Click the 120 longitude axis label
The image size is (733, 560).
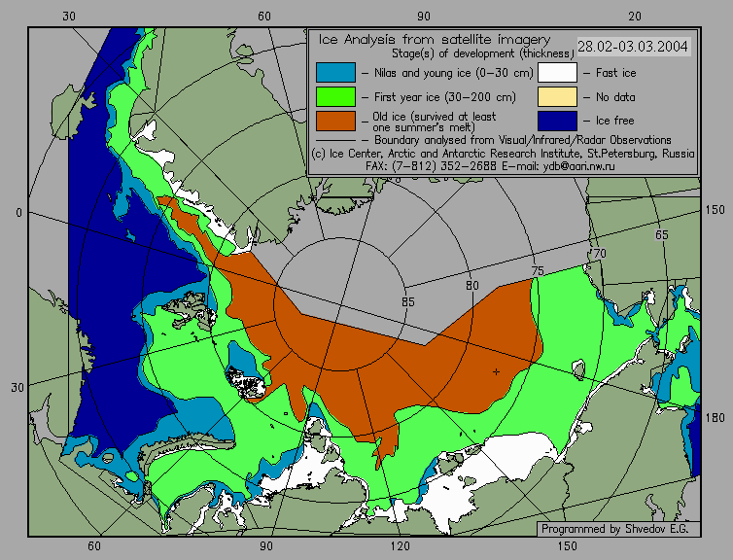pos(401,546)
